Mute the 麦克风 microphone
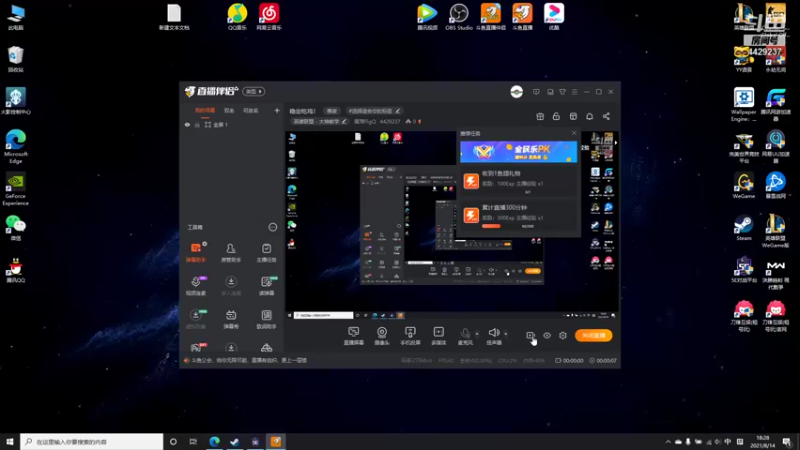Screen dimensions: 800x450 point(465,336)
